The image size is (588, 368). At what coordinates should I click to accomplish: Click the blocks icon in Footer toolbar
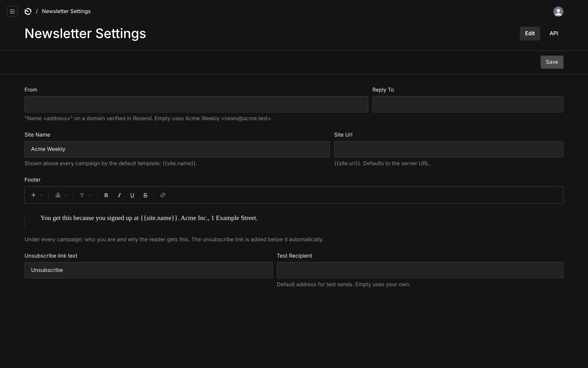[58, 195]
